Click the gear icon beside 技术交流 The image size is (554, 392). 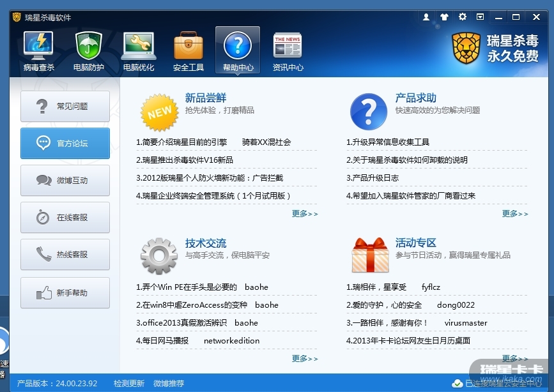point(159,256)
